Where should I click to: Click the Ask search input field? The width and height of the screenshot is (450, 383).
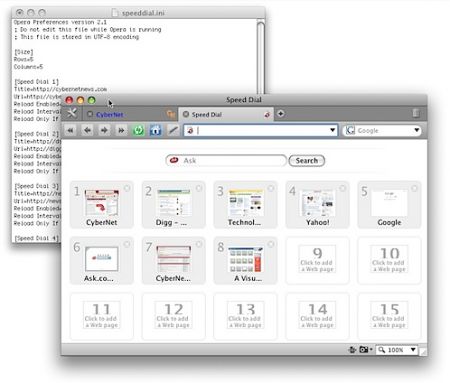[x=226, y=161]
